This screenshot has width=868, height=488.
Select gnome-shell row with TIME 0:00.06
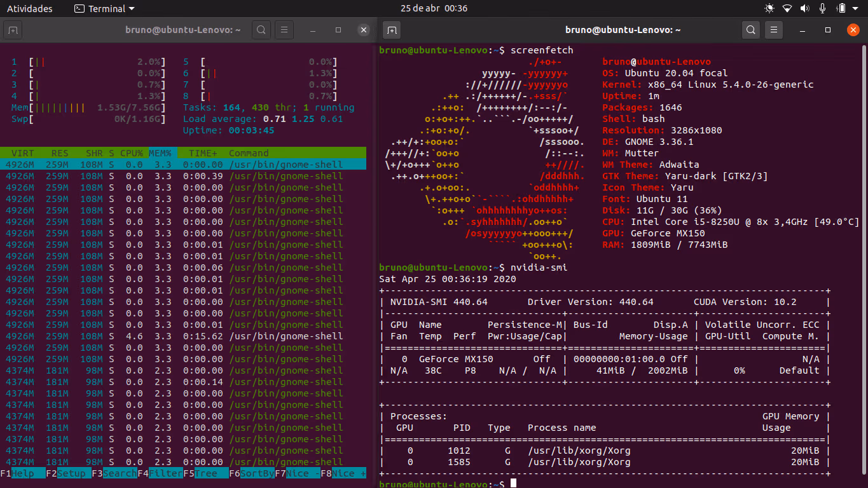[183, 268]
